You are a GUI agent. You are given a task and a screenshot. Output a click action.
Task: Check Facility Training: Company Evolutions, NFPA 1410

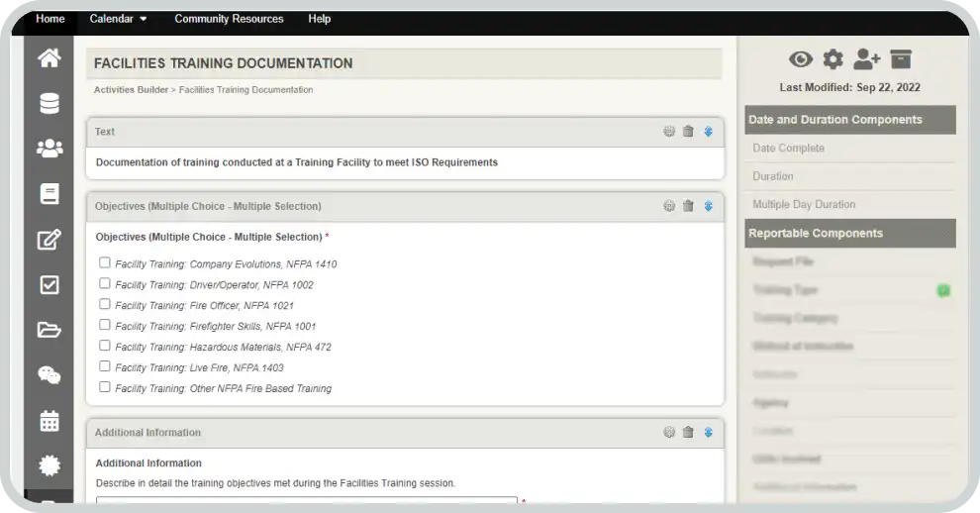[105, 263]
